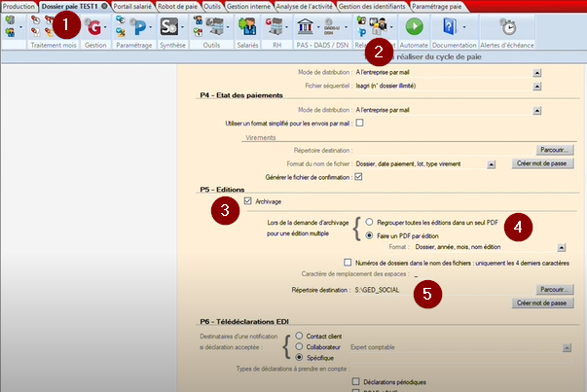Image resolution: width=587 pixels, height=392 pixels.
Task: Open the Expert comptable collaborator dropdown
Action: 567,348
